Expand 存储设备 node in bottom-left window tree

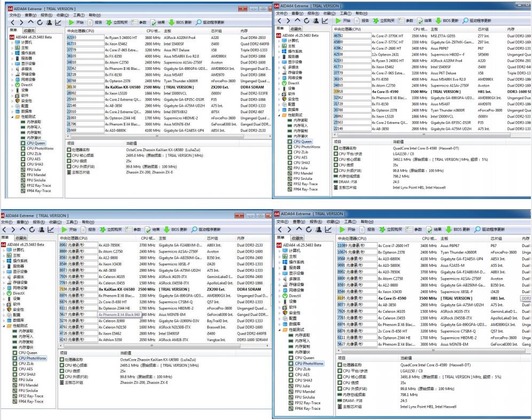[4, 282]
